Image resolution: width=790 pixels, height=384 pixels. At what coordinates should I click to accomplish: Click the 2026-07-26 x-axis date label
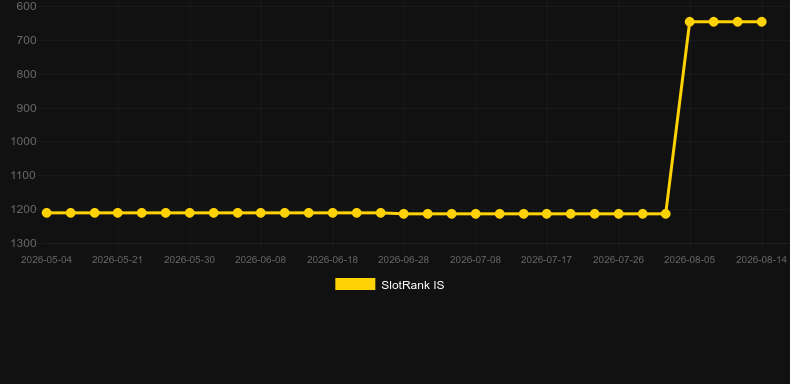tap(618, 260)
